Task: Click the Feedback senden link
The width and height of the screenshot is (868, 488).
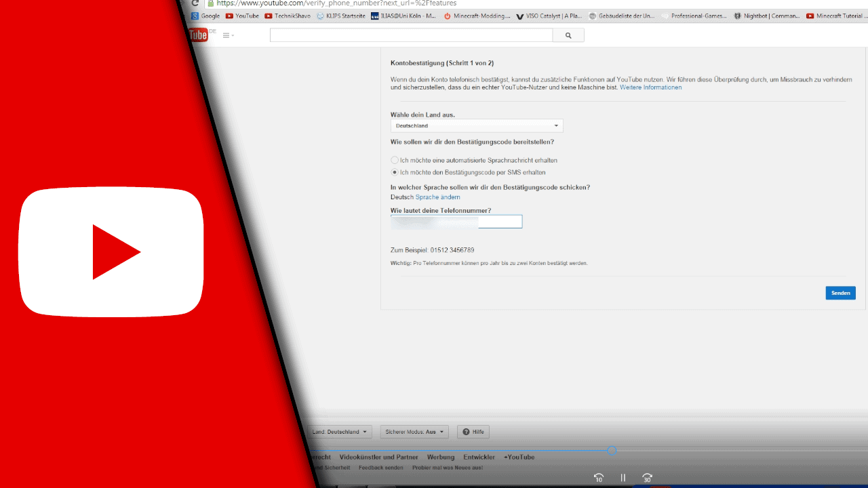Action: tap(381, 468)
